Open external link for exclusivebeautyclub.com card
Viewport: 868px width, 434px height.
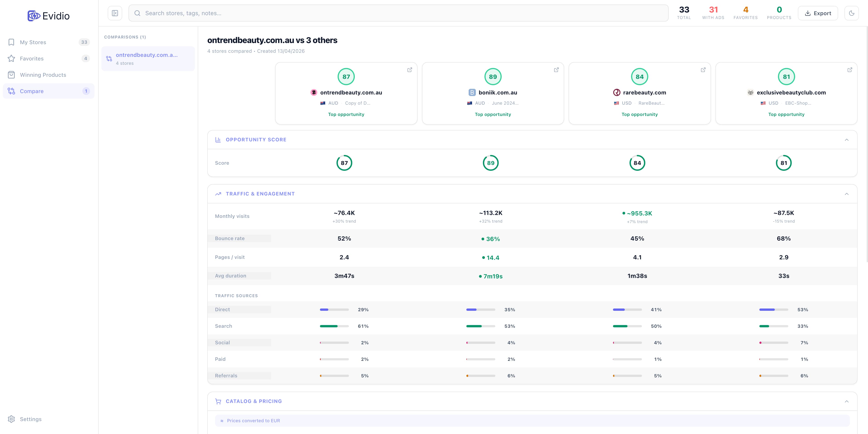click(x=849, y=70)
